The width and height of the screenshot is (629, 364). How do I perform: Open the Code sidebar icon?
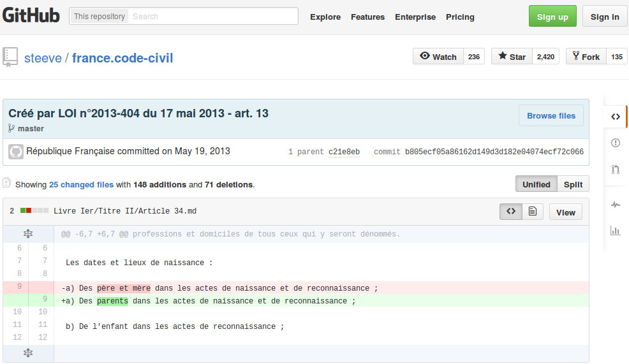(616, 117)
